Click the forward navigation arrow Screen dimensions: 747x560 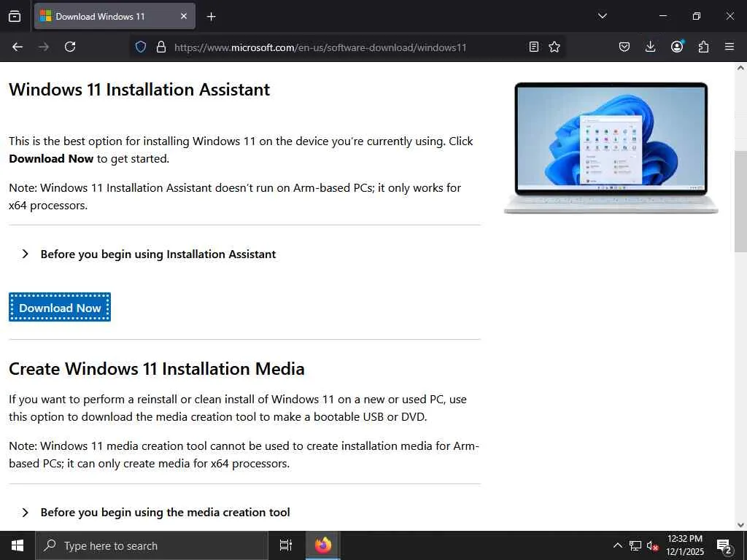(x=44, y=47)
